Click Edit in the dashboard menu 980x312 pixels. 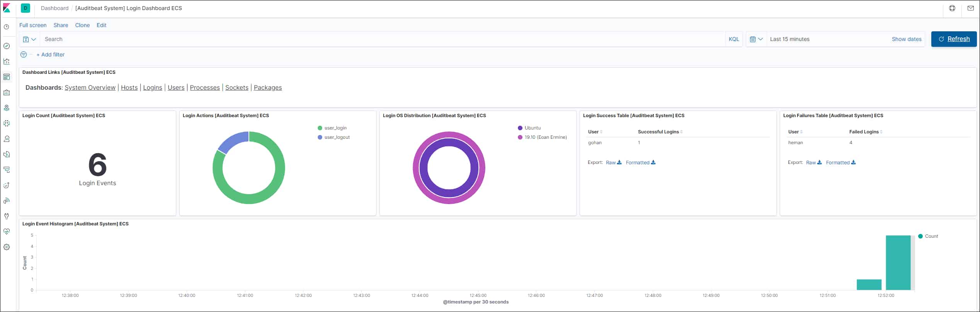coord(101,25)
